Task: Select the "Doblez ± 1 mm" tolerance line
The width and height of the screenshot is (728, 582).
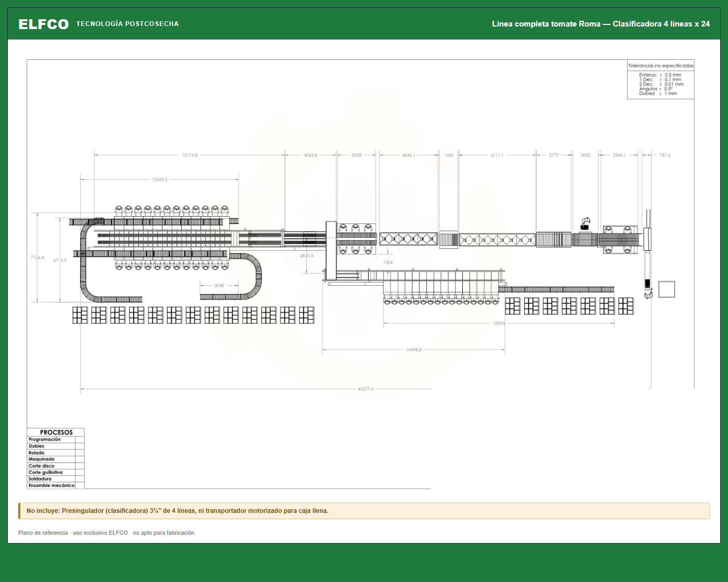Action: click(x=658, y=94)
